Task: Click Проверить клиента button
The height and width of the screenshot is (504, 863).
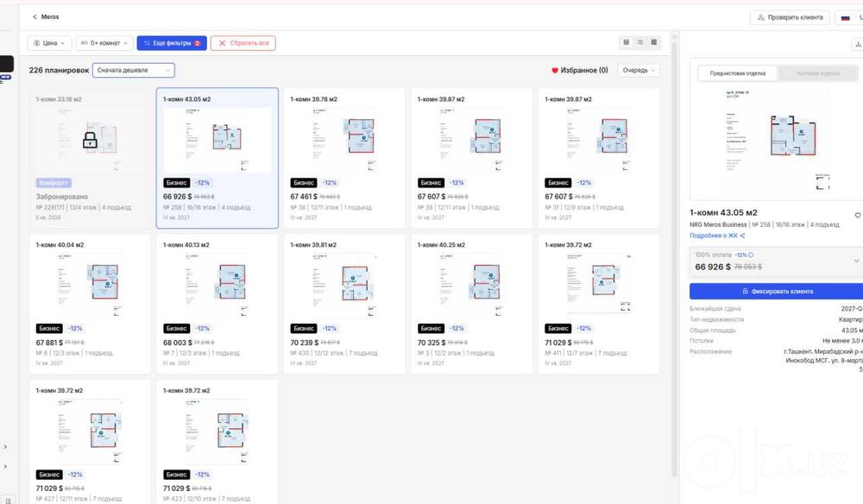Action: (x=790, y=17)
